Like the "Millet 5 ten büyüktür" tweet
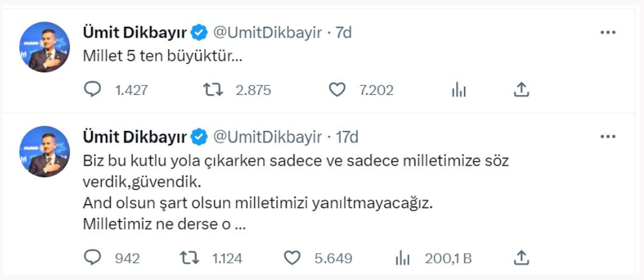This screenshot has width=644, height=280. point(337,91)
